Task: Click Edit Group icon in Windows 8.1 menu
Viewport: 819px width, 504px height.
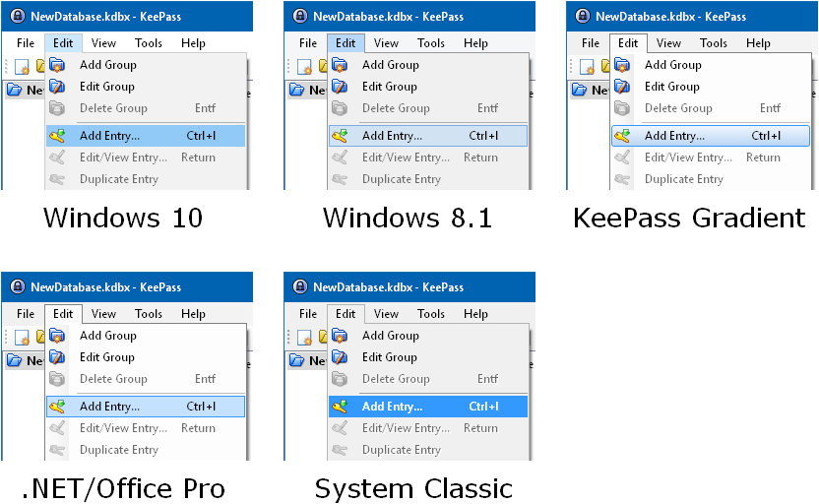Action: tap(340, 87)
